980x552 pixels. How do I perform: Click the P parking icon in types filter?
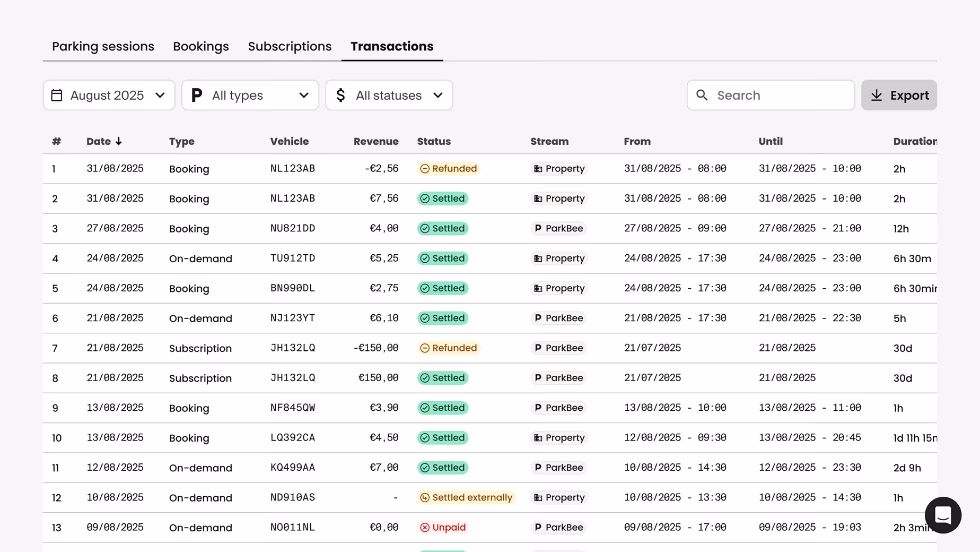tap(197, 95)
